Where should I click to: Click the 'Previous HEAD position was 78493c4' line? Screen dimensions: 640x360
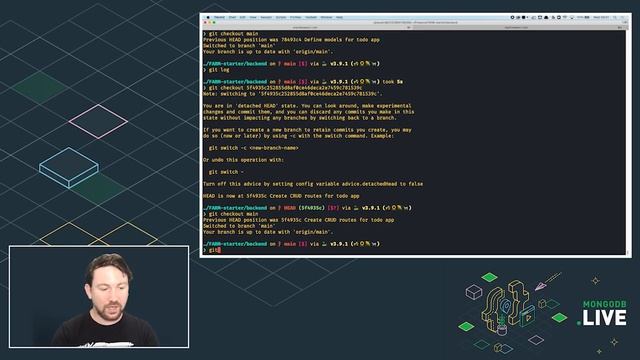[x=291, y=40]
